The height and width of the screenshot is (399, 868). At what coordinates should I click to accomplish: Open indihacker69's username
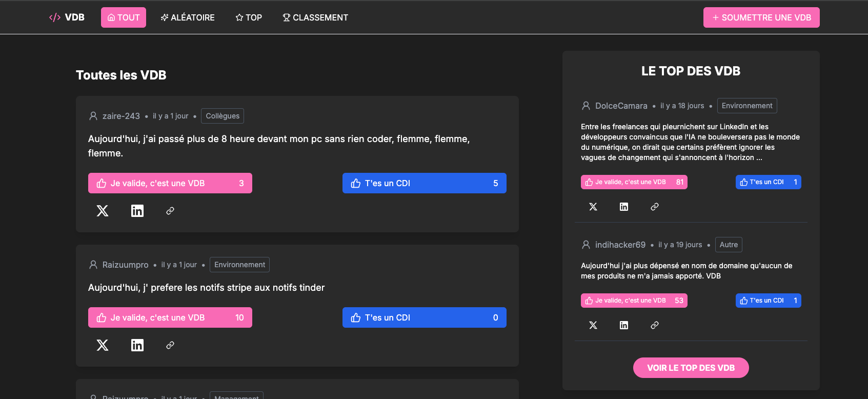(x=620, y=245)
